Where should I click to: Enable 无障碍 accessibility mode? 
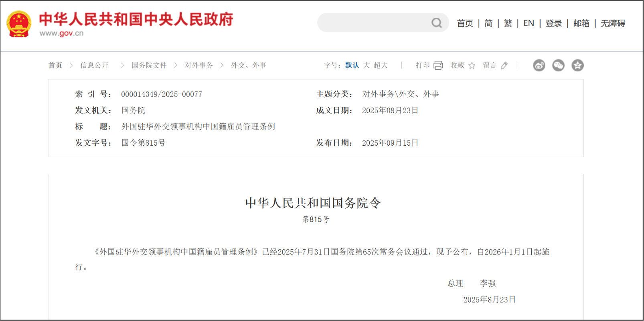(x=613, y=23)
